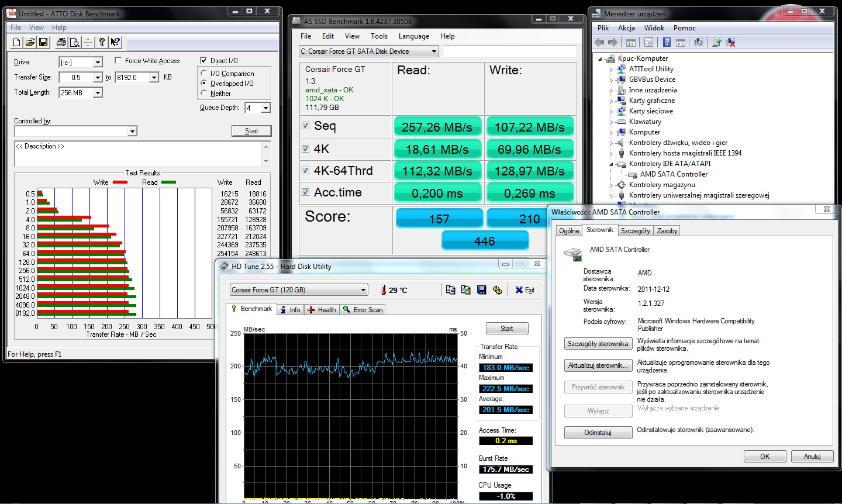Click the context help arrow icon in ATTO
Image resolution: width=842 pixels, height=504 pixels.
(x=115, y=42)
